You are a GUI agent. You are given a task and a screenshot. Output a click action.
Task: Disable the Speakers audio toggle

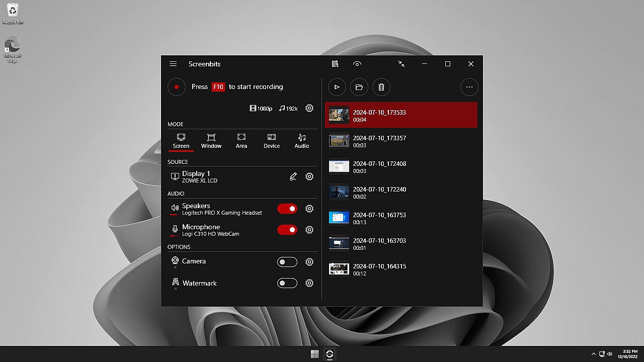[x=287, y=209]
